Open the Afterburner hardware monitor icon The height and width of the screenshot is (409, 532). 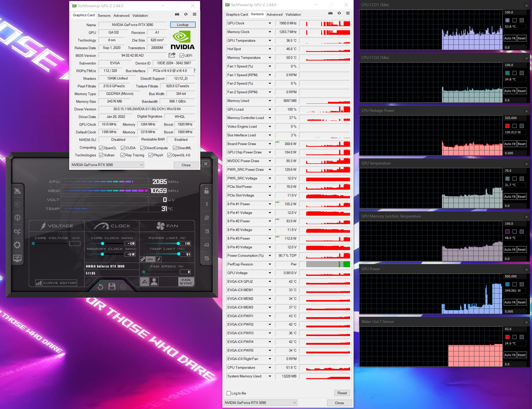[17, 258]
